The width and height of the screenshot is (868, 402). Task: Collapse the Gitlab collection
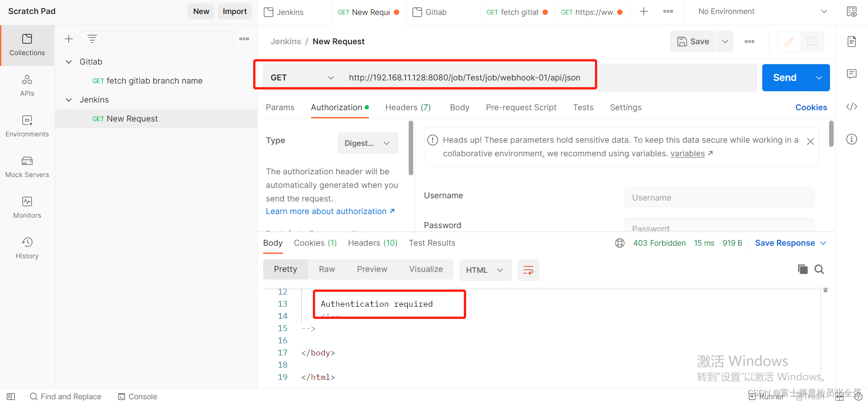(x=69, y=62)
